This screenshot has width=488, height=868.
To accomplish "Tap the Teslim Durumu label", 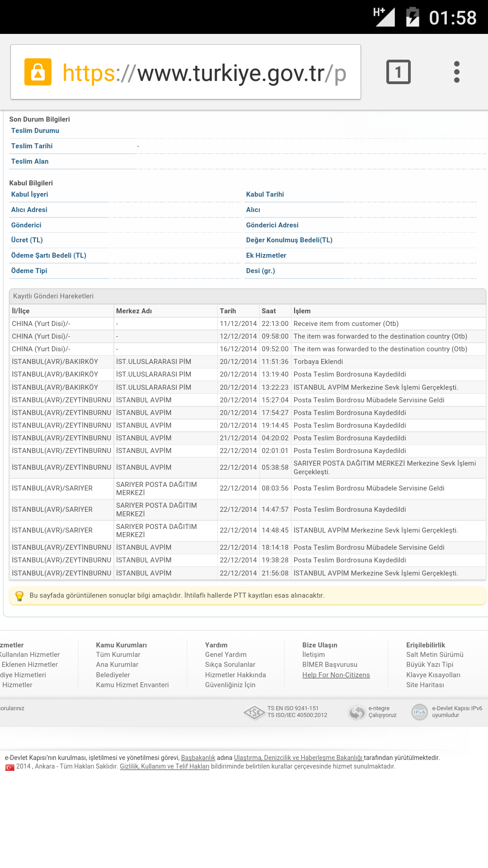I will point(35,131).
